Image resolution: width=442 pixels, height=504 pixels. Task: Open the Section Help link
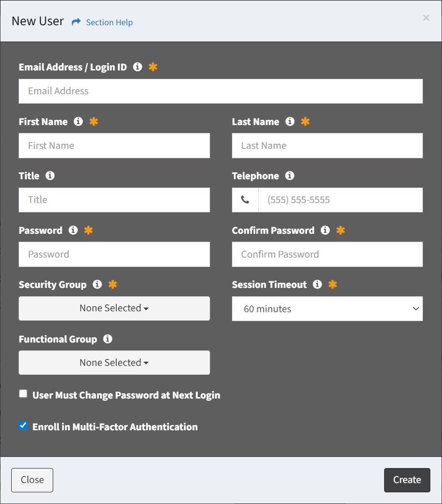point(109,22)
